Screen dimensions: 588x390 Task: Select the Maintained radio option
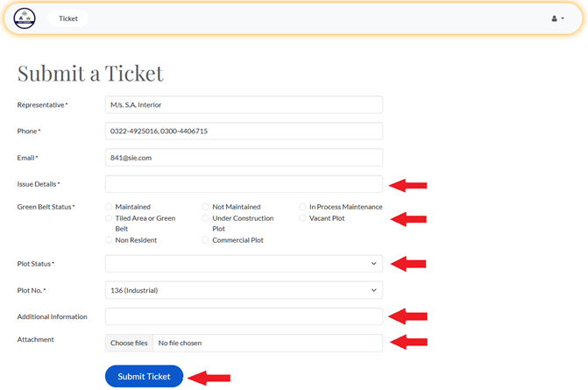click(x=109, y=207)
